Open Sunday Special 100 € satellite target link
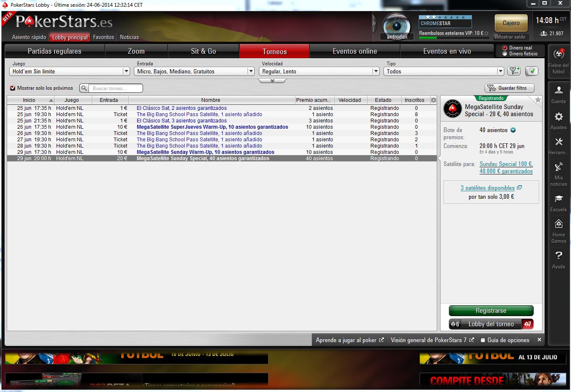 [506, 168]
